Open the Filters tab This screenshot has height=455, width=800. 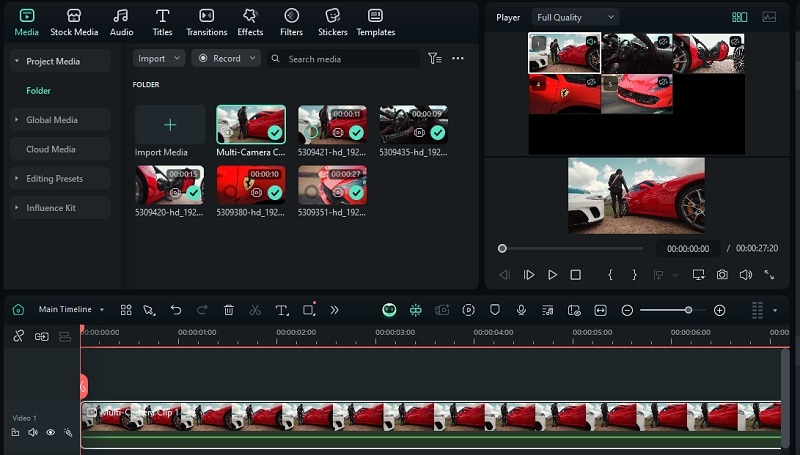291,23
